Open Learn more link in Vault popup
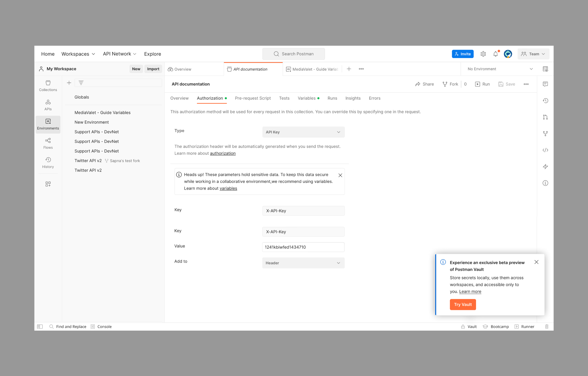This screenshot has height=376, width=588. (470, 292)
